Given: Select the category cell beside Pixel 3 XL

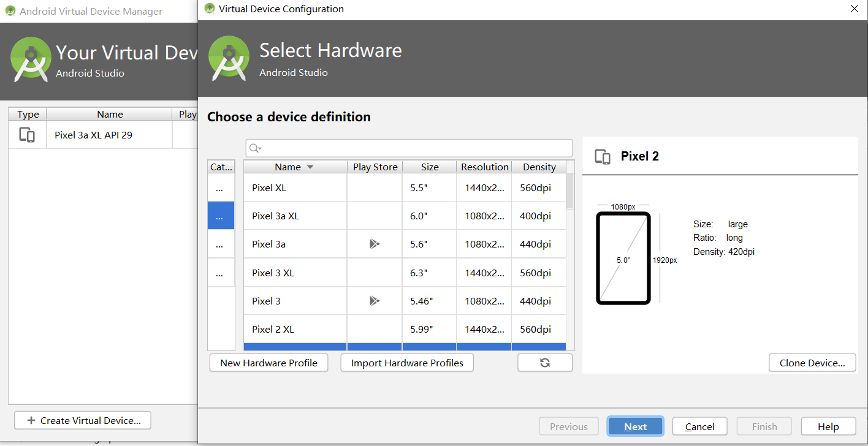Looking at the screenshot, I should click(221, 272).
